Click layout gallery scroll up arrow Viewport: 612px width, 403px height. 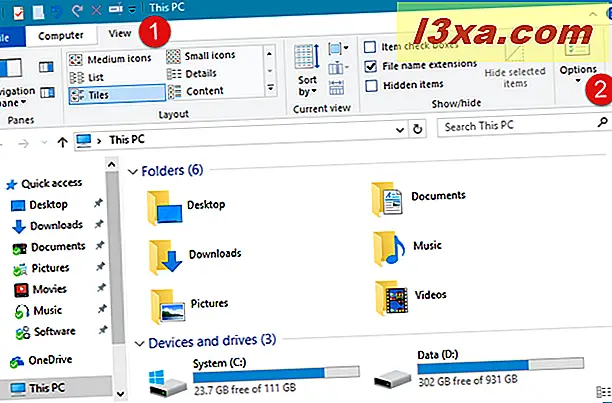[270, 53]
